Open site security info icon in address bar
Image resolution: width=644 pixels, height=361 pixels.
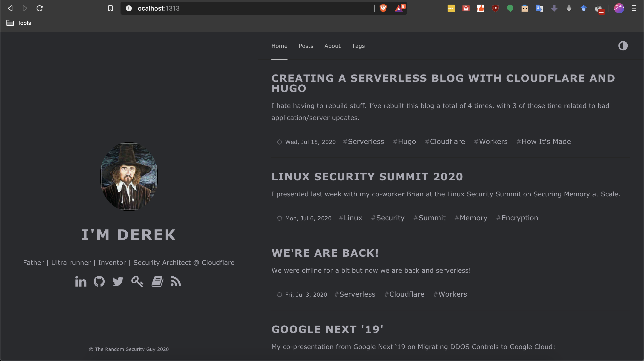click(129, 8)
